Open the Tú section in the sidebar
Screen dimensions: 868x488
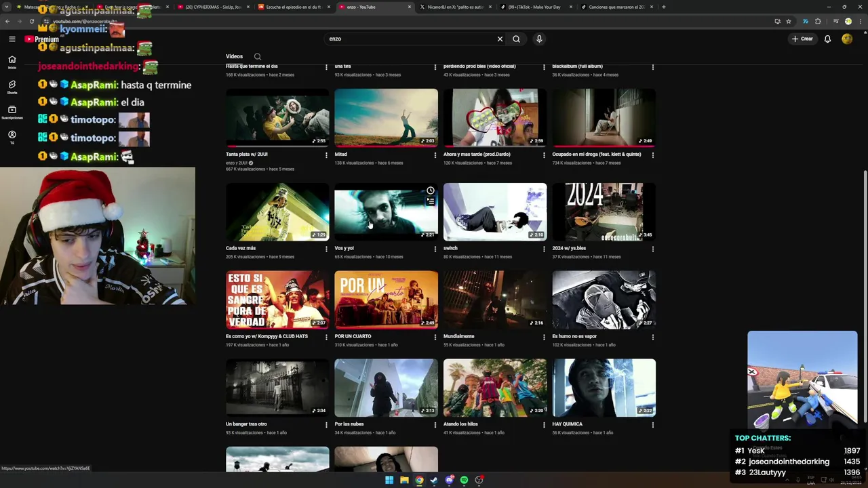[12, 137]
